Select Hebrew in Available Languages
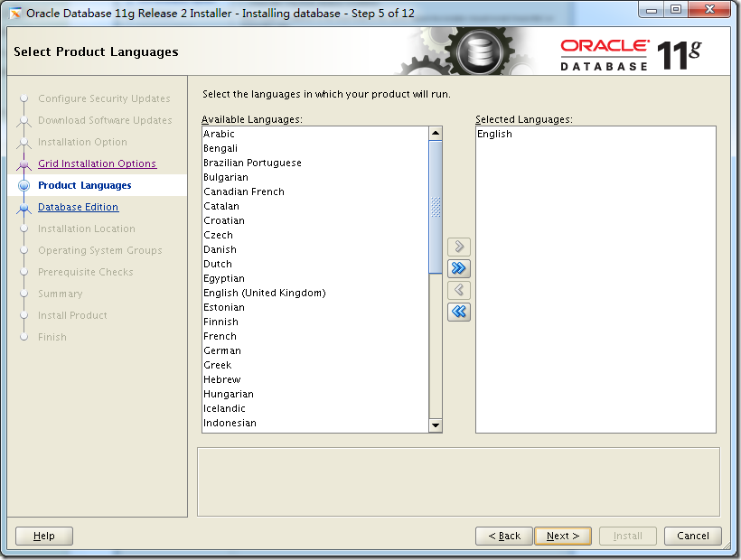This screenshot has height=560, width=741. [314, 379]
